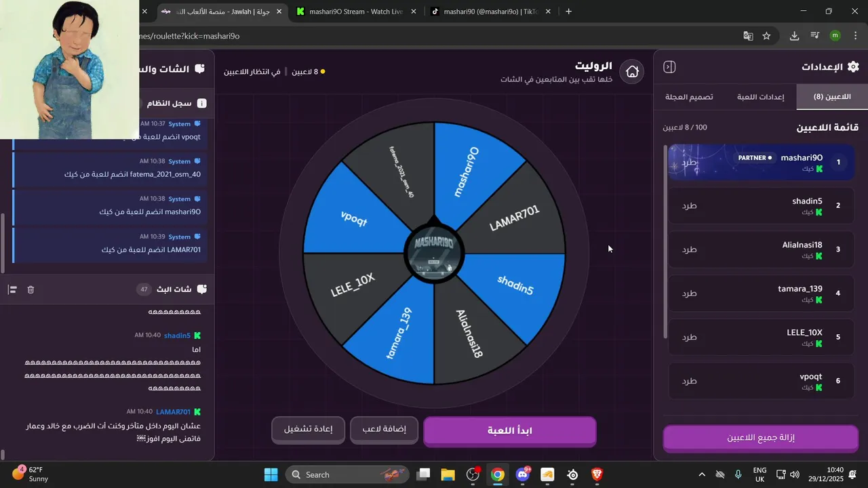The width and height of the screenshot is (868, 488).
Task: Open Discord from the taskbar
Action: 523,474
